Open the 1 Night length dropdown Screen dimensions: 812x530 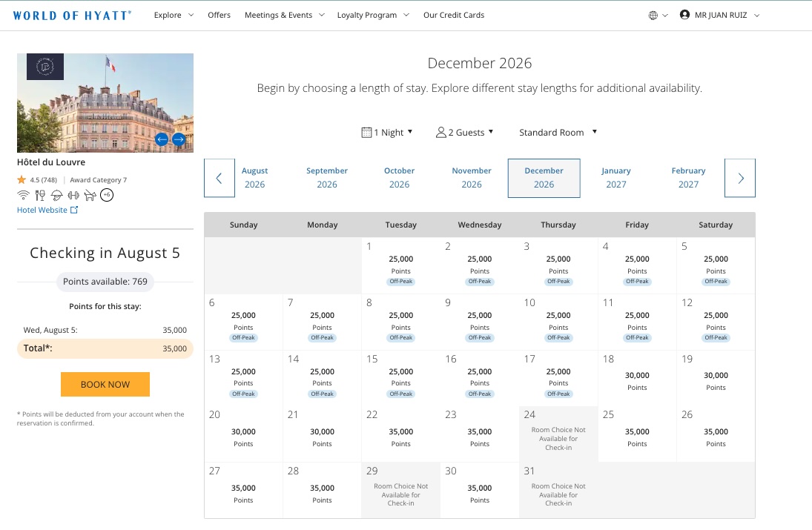387,133
